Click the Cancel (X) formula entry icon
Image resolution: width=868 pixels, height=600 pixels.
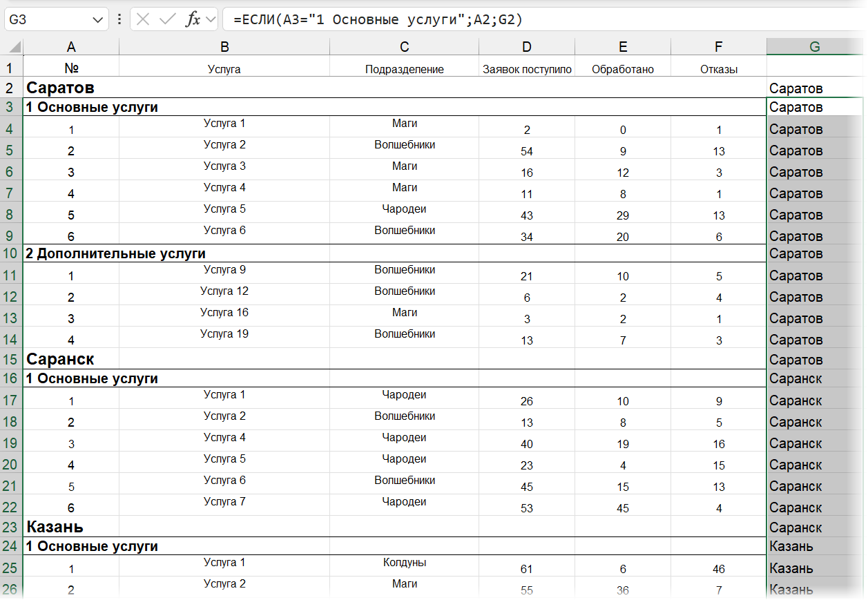click(143, 19)
